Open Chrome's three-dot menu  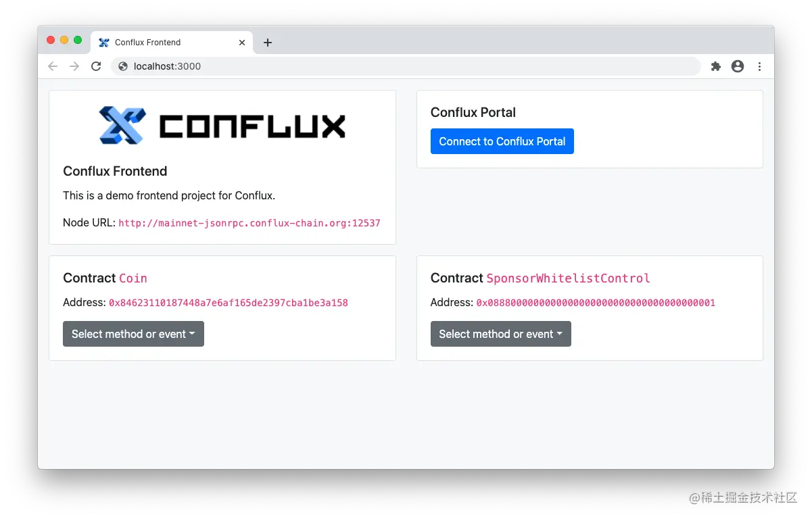tap(759, 66)
